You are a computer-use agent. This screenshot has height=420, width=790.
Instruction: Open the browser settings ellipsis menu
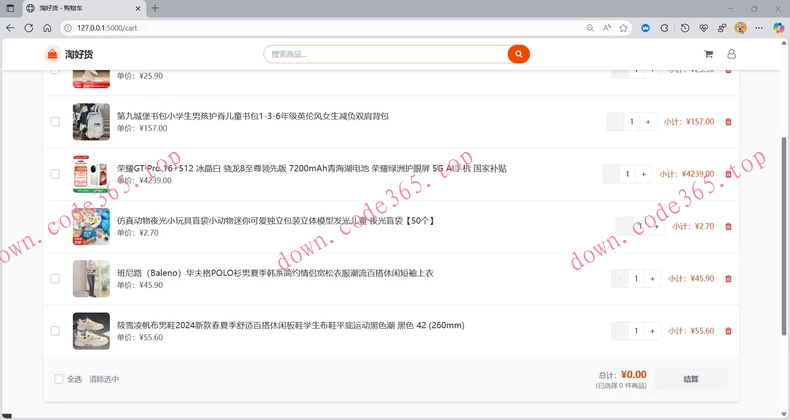click(x=759, y=28)
